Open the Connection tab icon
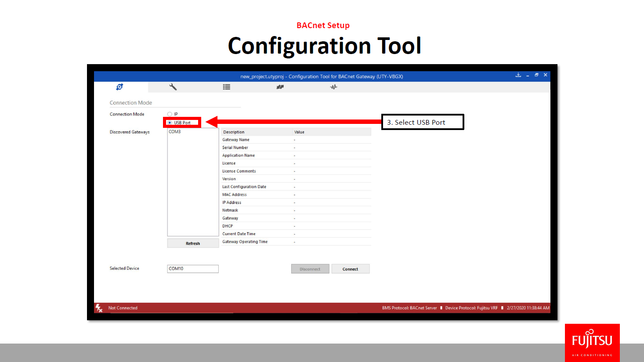 pos(119,87)
